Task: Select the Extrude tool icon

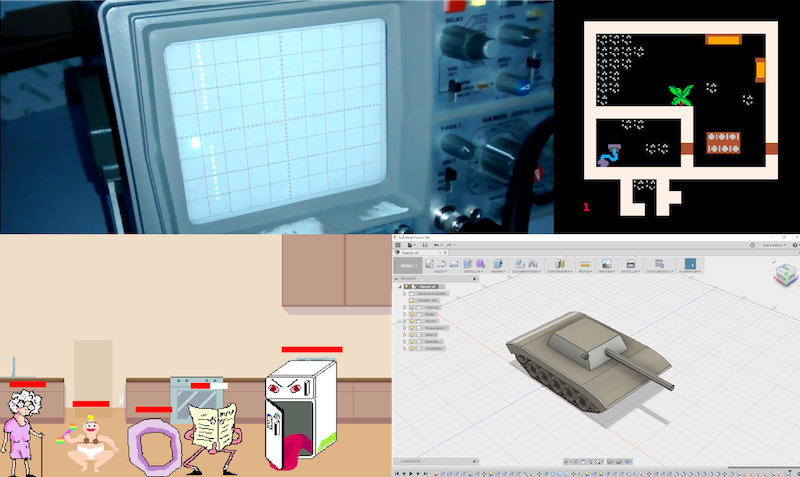Action: click(x=468, y=263)
